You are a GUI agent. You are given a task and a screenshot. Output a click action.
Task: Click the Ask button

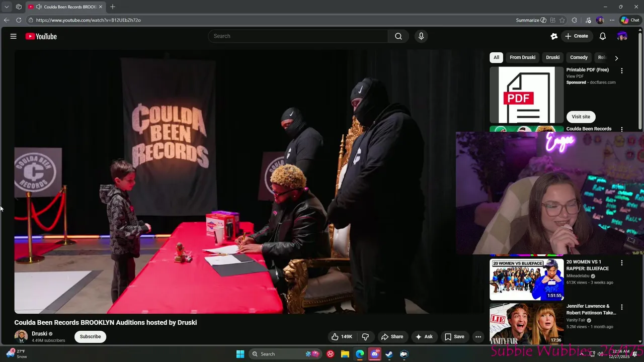(x=424, y=337)
